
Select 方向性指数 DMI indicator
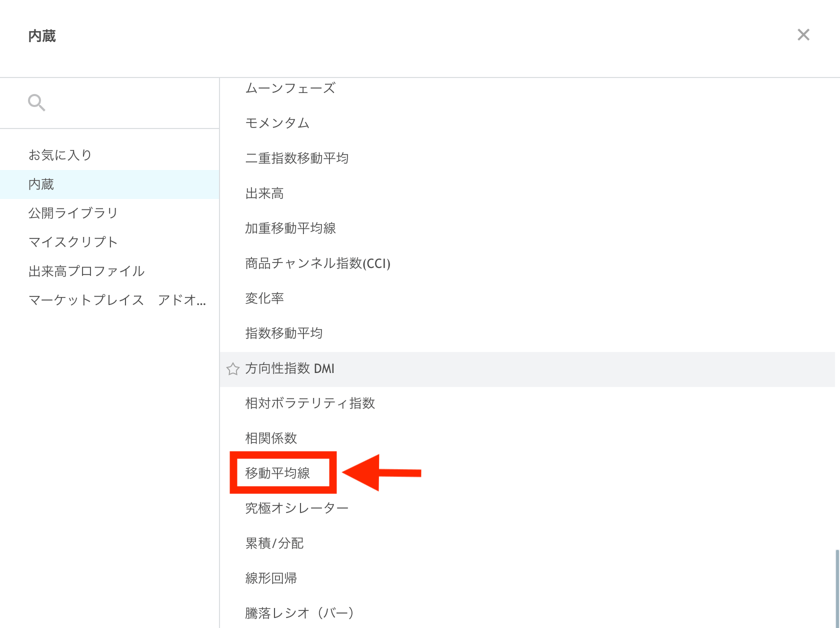(527, 369)
